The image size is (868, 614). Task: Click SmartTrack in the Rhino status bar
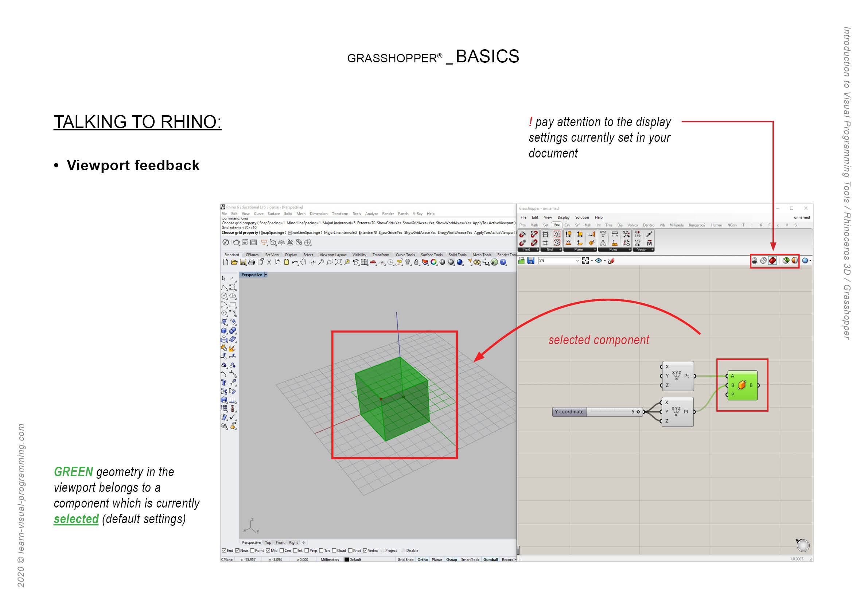click(471, 560)
